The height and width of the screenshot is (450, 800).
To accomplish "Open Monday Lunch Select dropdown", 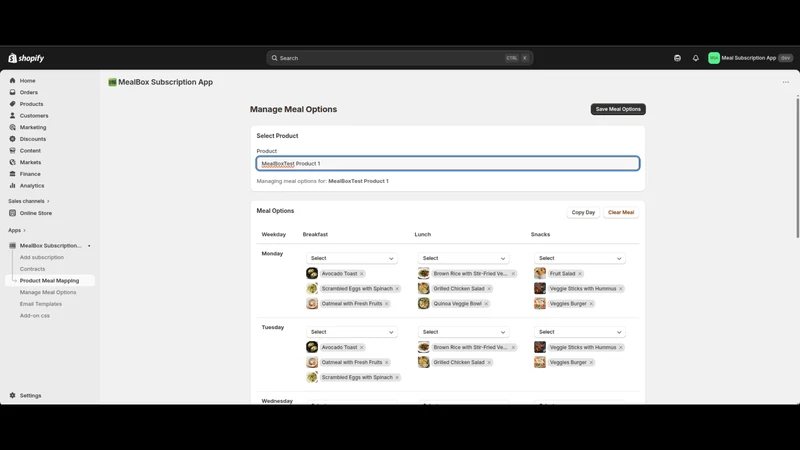I will [463, 258].
